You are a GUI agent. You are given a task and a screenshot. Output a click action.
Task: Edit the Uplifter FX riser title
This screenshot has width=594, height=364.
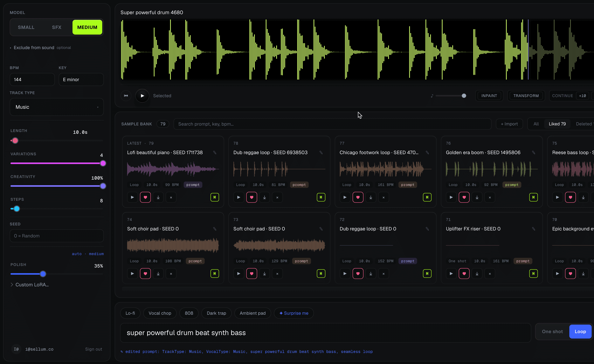tap(534, 229)
